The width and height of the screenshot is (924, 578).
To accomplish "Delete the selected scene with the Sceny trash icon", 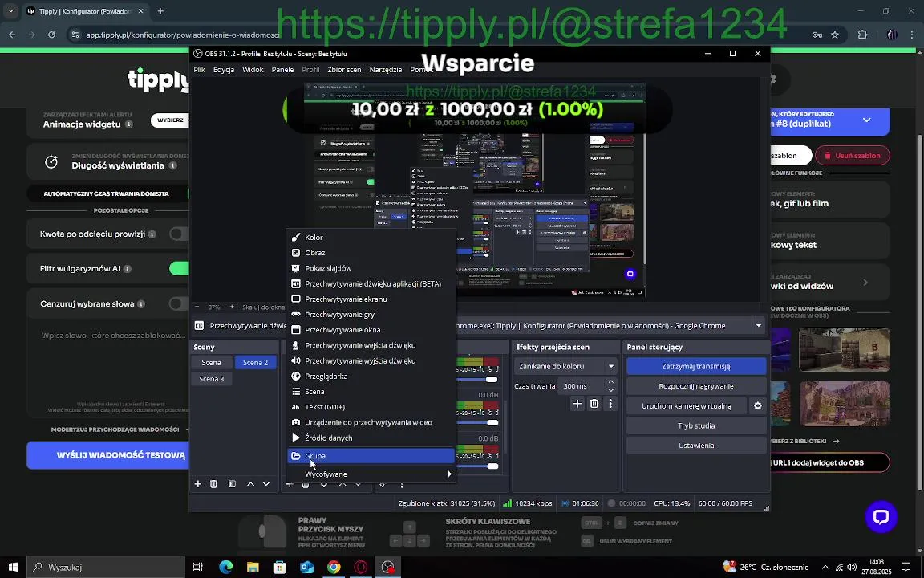I will tap(214, 483).
